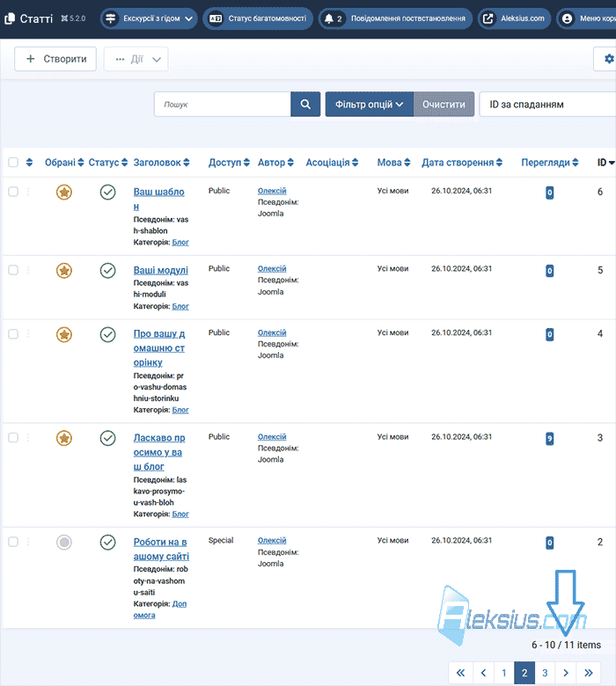
Task: Jump to last page double-arrow
Action: tap(589, 673)
